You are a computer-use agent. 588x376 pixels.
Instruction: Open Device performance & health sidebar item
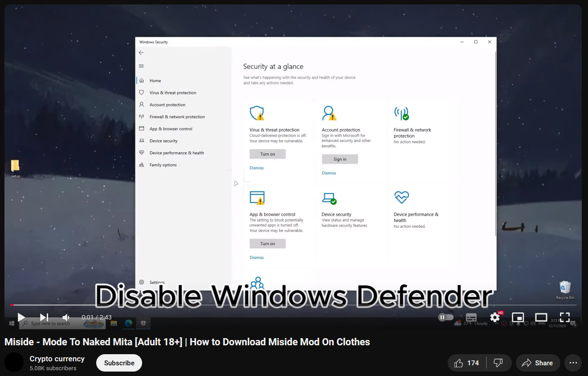[x=184, y=153]
